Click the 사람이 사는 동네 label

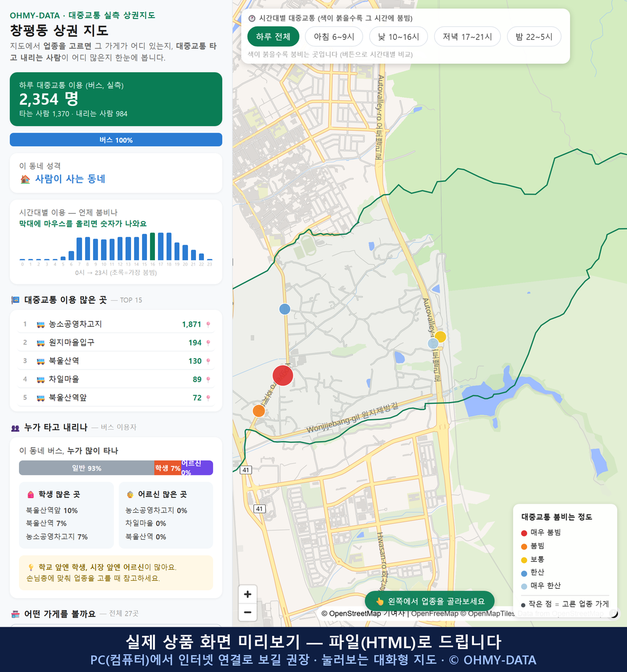click(x=70, y=179)
